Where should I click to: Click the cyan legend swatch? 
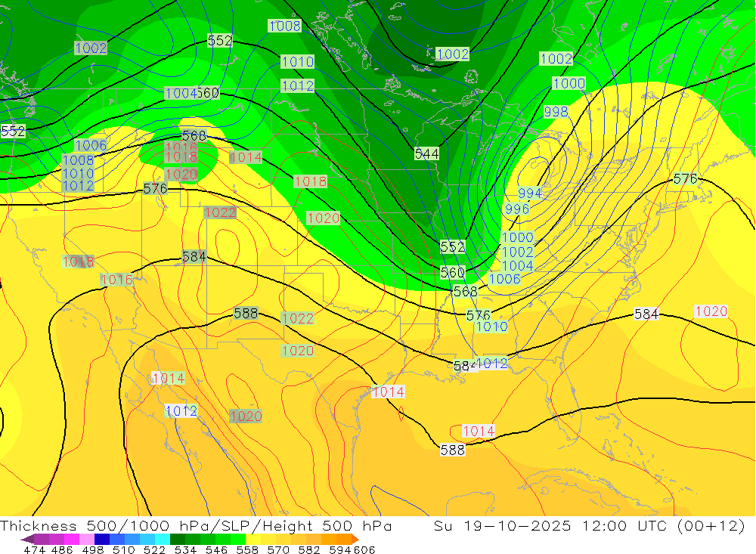click(163, 539)
